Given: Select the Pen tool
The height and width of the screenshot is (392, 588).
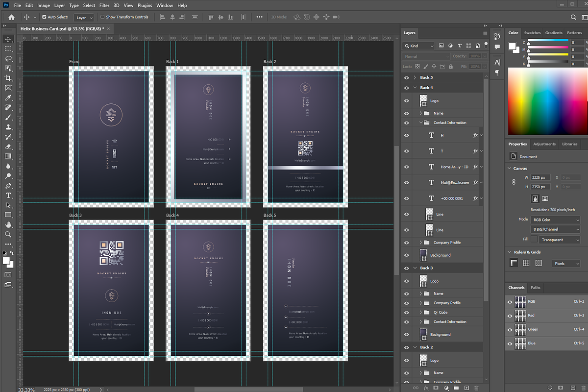Looking at the screenshot, I should point(8,186).
